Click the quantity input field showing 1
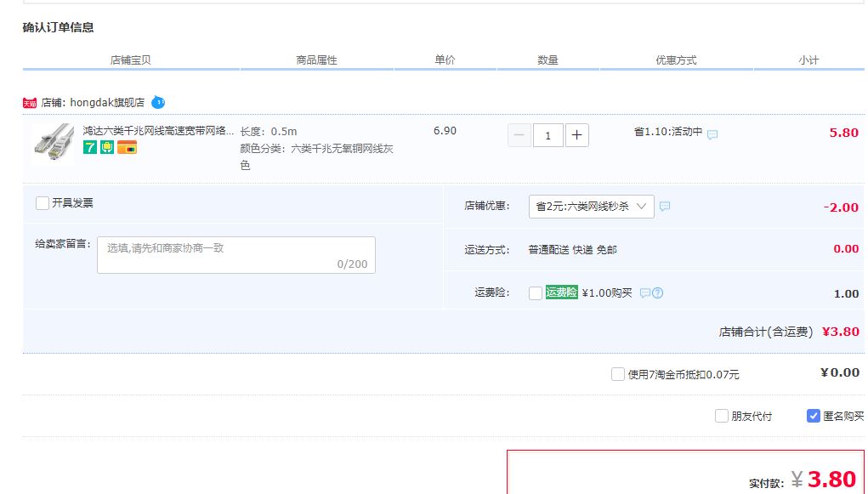This screenshot has height=494, width=868. [548, 135]
